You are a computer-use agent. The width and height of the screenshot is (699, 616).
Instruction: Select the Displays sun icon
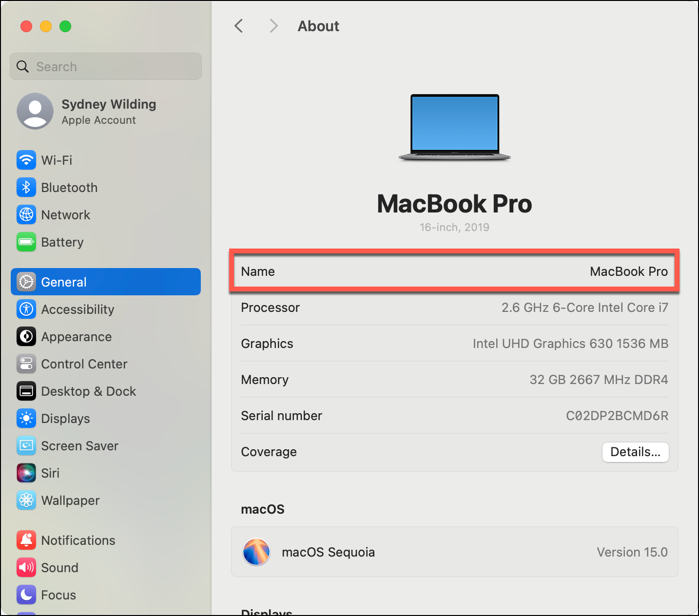[26, 418]
